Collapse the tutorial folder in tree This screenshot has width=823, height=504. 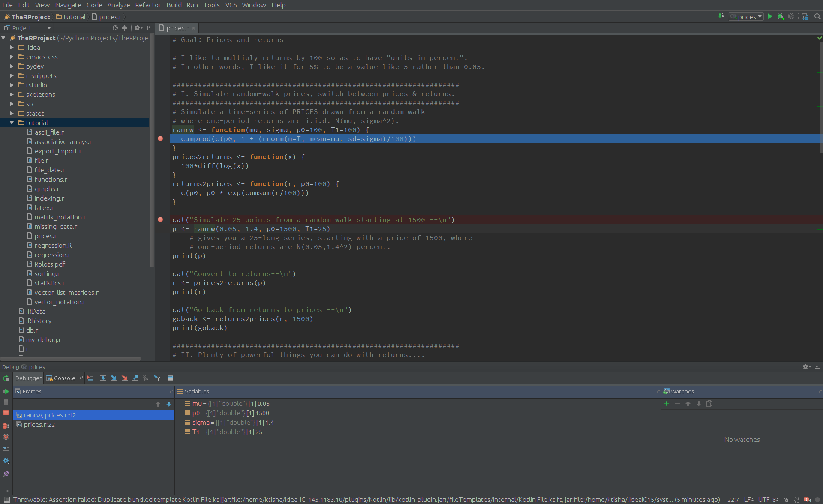(12, 123)
